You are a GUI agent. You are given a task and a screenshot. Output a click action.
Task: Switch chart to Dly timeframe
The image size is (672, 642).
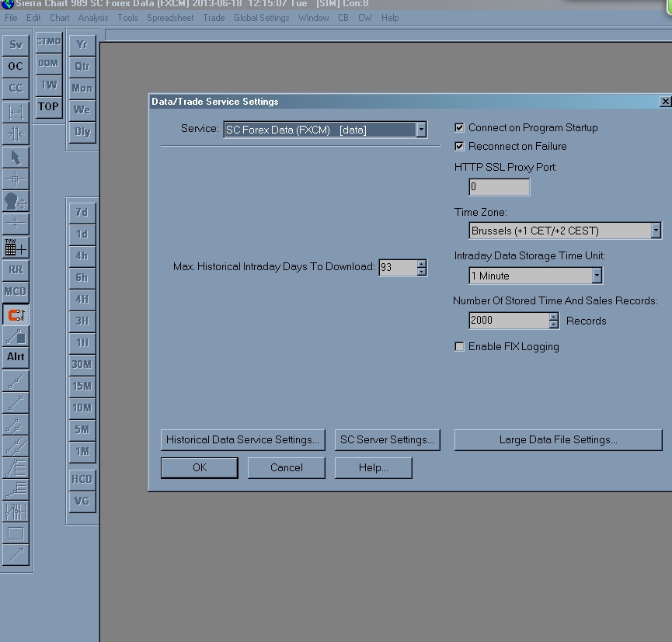click(82, 132)
